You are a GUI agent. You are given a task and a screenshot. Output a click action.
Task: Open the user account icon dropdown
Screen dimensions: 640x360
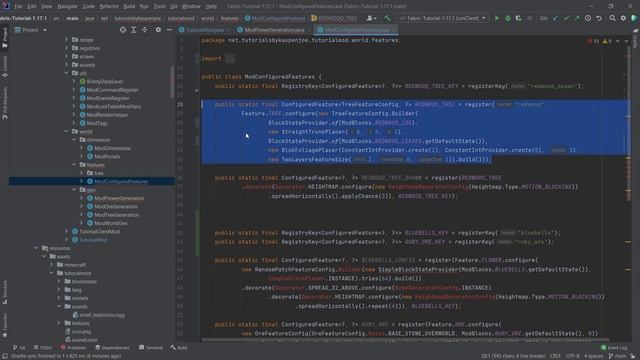(x=371, y=18)
